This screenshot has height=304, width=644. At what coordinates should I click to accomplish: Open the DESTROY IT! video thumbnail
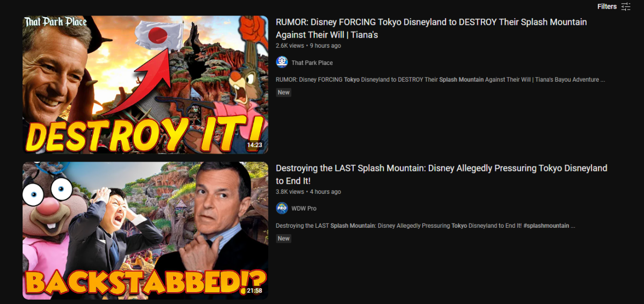click(x=145, y=85)
